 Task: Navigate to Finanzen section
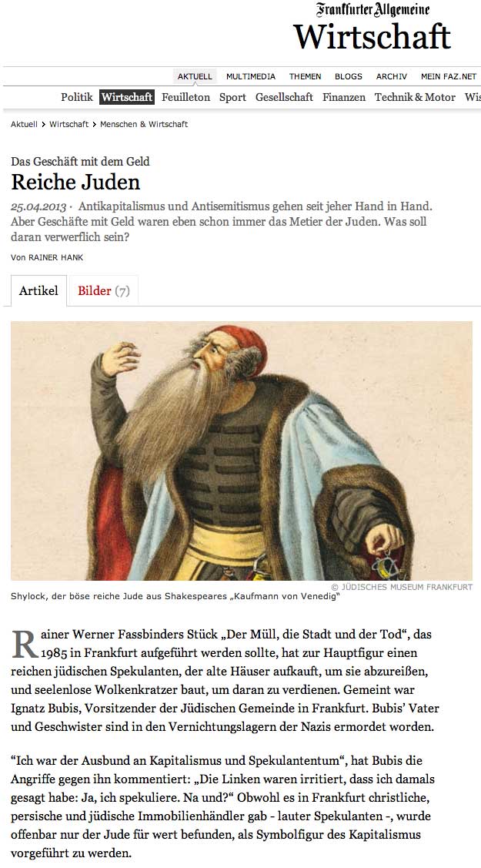[x=344, y=97]
